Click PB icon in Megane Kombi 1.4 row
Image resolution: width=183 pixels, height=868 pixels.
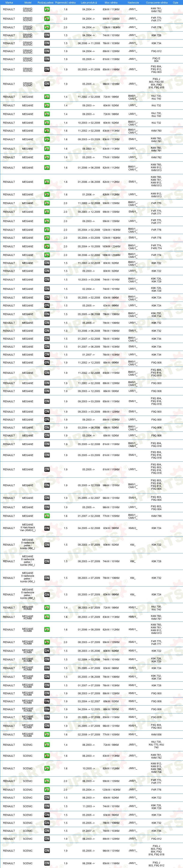tap(47, 608)
